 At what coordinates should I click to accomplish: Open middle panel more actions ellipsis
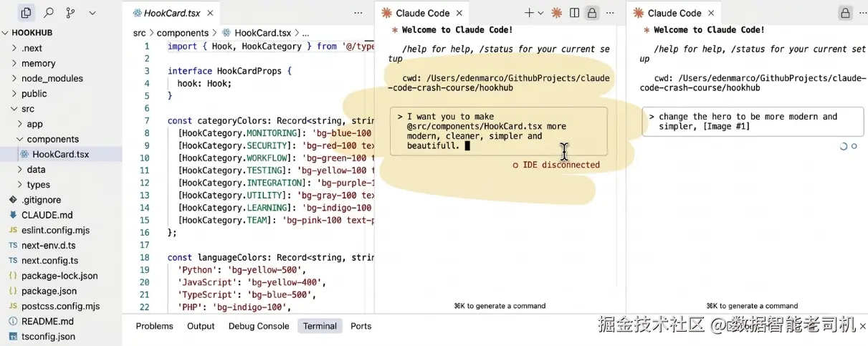pyautogui.click(x=610, y=13)
